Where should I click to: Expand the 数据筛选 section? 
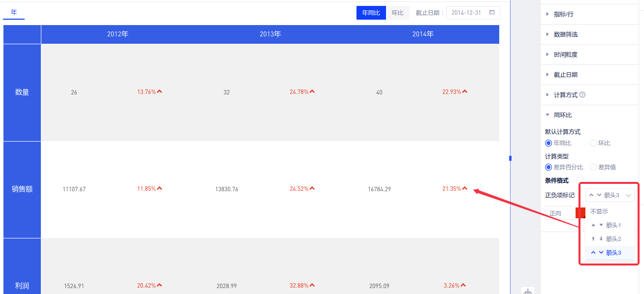pyautogui.click(x=565, y=34)
